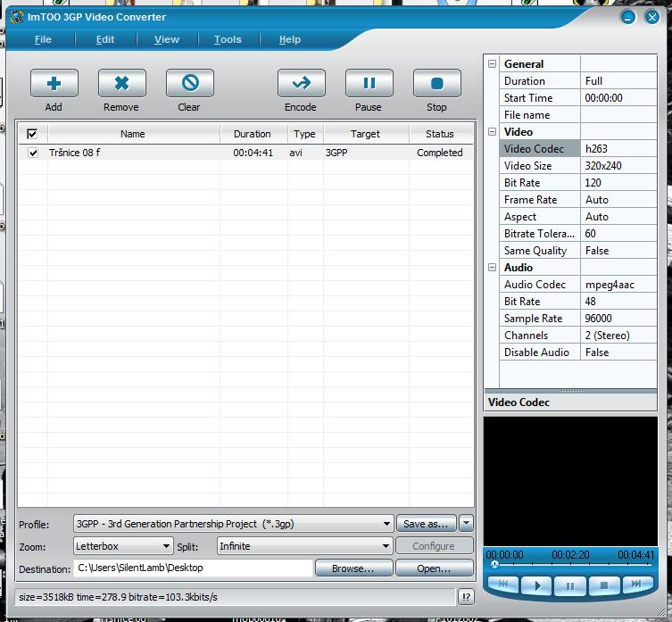Click the Video Codec value h263
This screenshot has height=622, width=672.
click(618, 149)
